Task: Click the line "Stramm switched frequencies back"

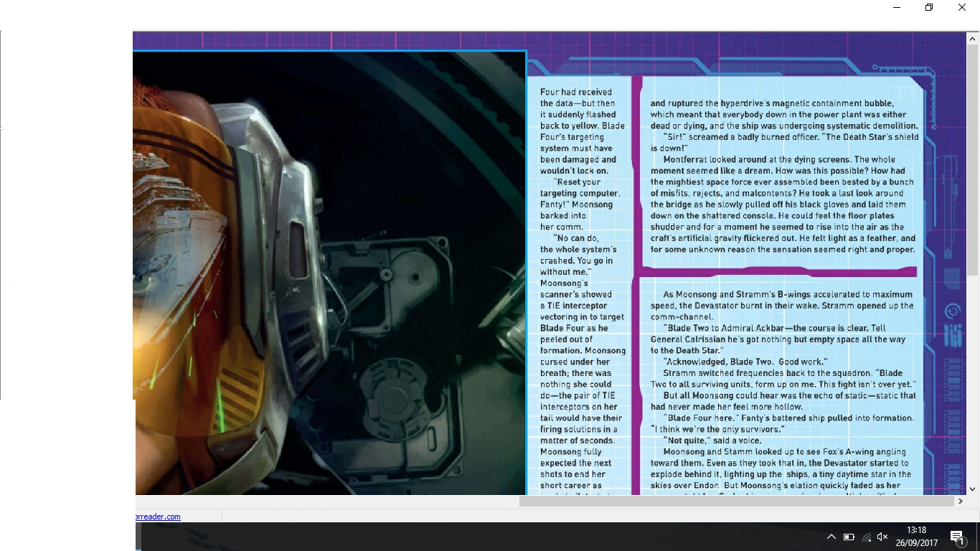Action: [x=783, y=373]
